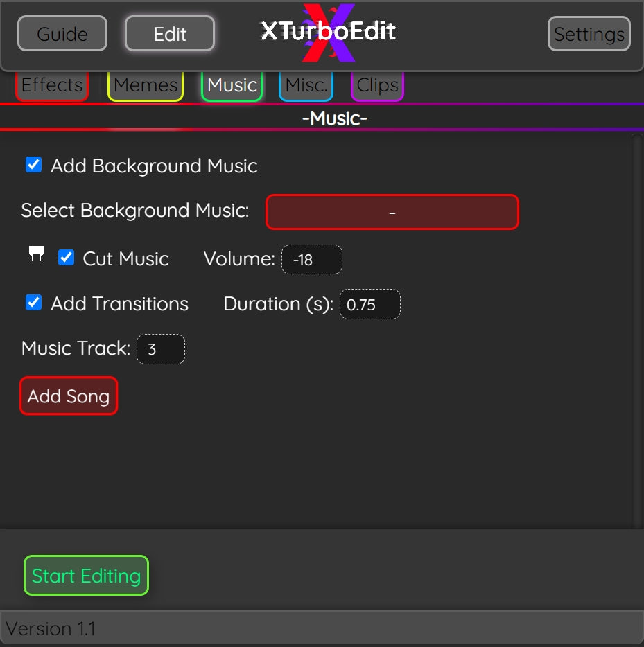Select the Music tab

[232, 85]
